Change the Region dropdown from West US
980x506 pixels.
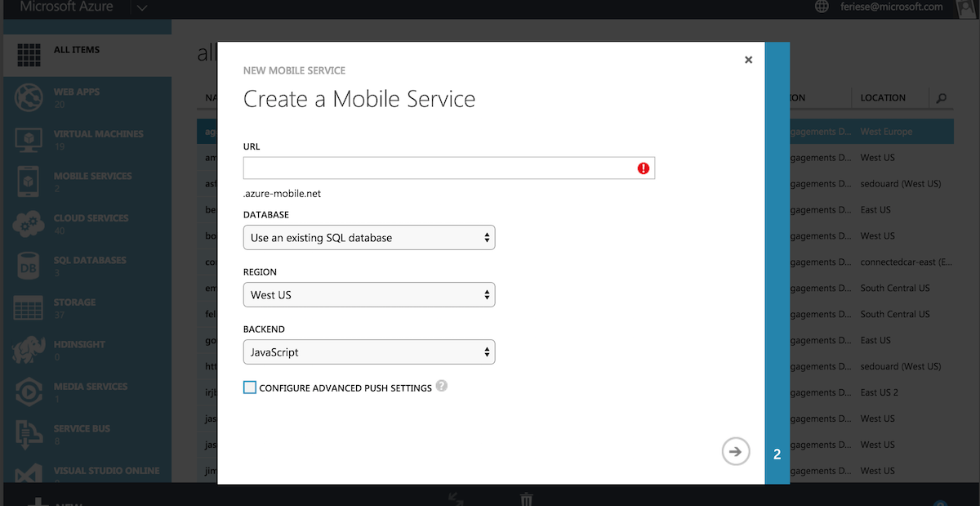[x=369, y=294]
